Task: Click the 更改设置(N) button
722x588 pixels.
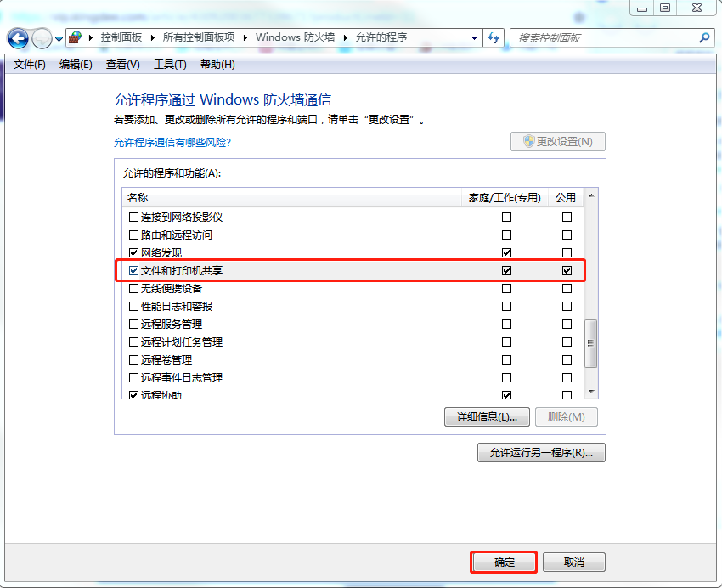Action: coord(557,141)
